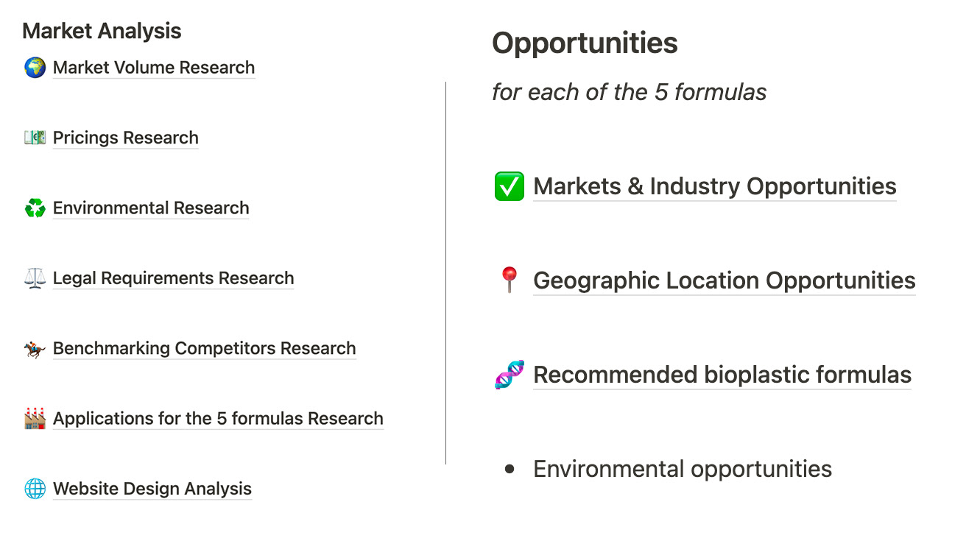Click the green checkmark icon by Markets & Industry
The height and width of the screenshot is (555, 980).
click(509, 186)
